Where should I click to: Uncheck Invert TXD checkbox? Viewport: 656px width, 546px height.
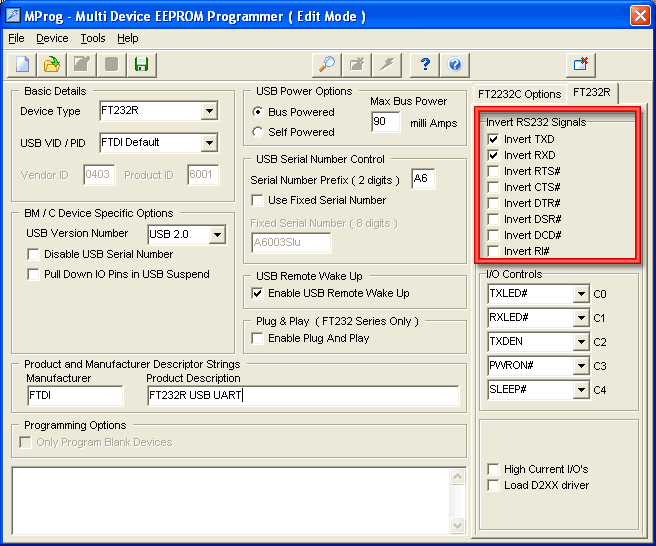(493, 139)
